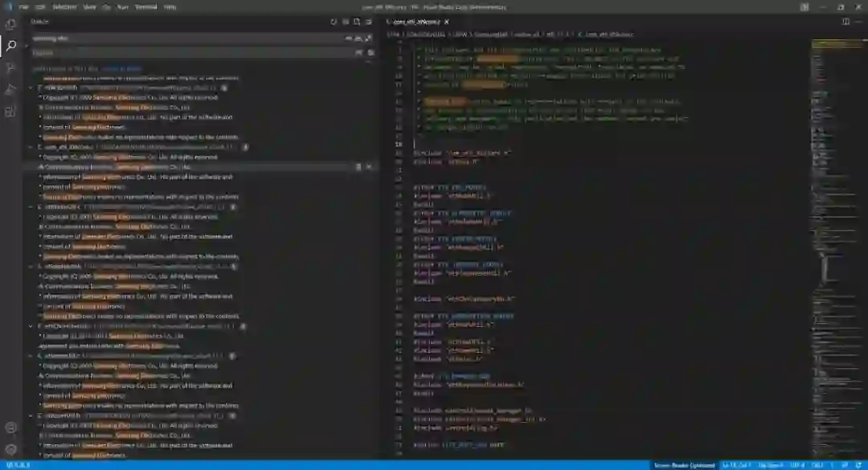Select first 'Copyright (C) Samsung Electronics' result
Screen dimensions: 868x470
[130, 97]
